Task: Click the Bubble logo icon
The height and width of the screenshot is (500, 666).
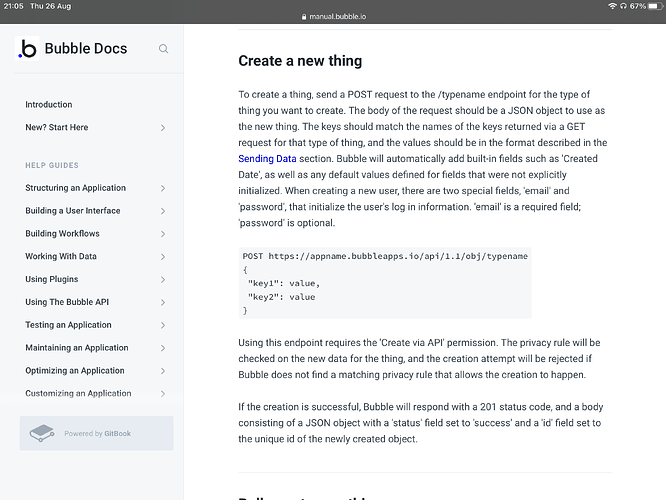Action: click(x=28, y=48)
